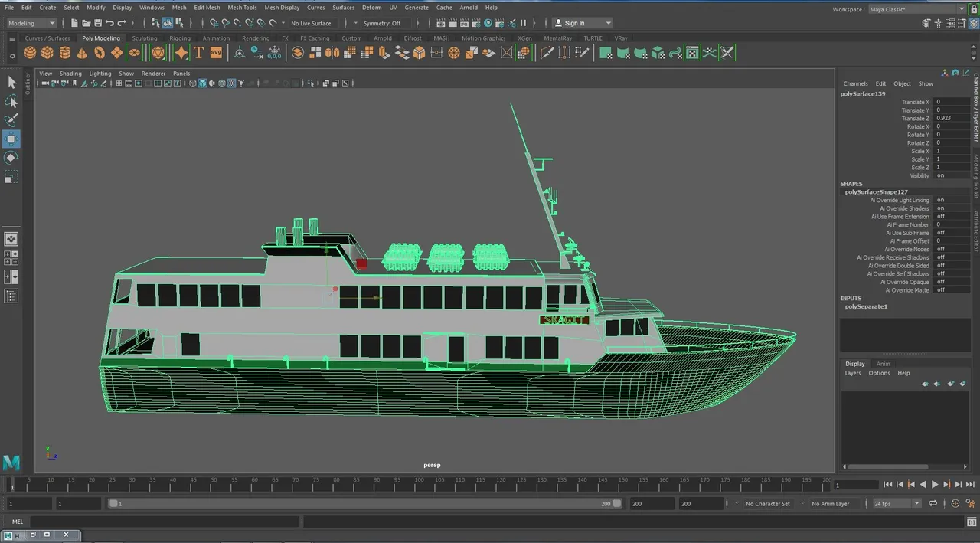Click the SVG import shelf icon
The height and width of the screenshot is (543, 980).
click(x=216, y=53)
